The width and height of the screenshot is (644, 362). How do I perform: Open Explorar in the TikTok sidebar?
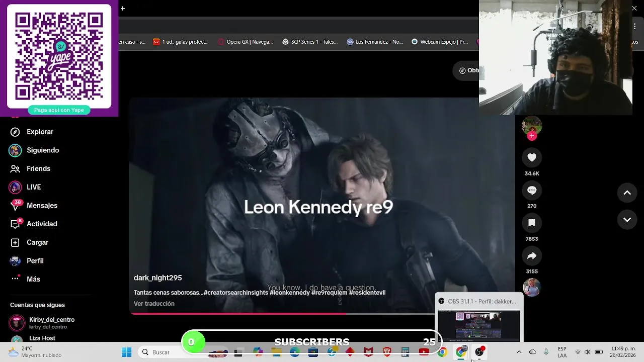tap(32, 132)
